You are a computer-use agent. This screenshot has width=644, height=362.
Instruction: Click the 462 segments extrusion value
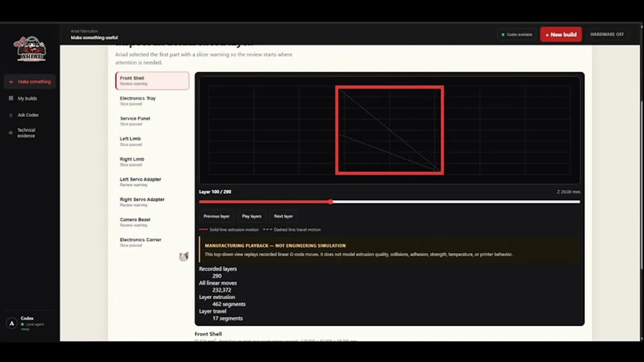click(x=229, y=304)
